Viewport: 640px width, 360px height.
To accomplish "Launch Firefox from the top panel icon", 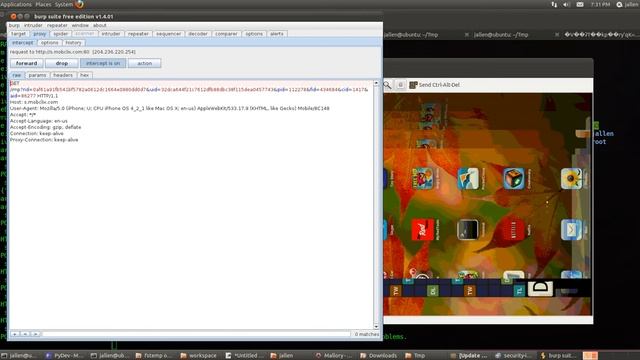I will pos(79,4).
